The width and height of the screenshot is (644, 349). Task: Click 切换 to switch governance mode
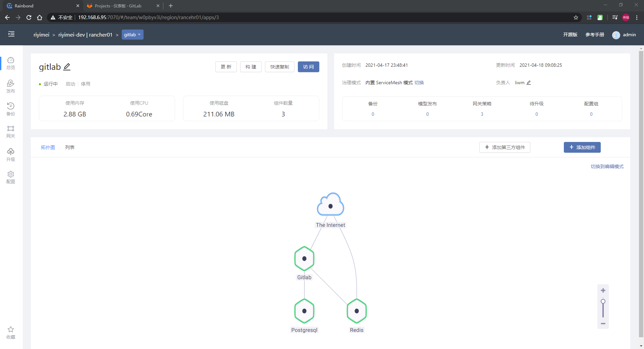[419, 83]
